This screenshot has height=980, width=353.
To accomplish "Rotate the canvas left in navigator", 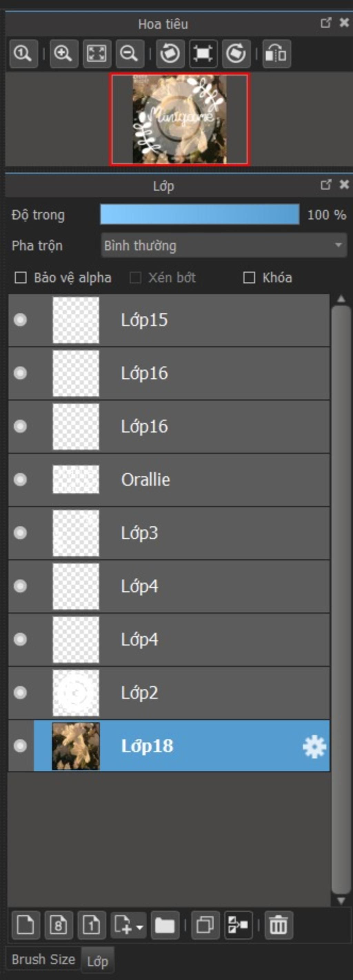I will click(x=170, y=54).
